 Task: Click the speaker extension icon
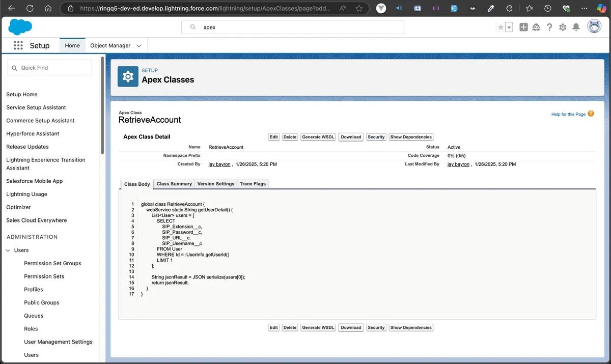click(399, 9)
